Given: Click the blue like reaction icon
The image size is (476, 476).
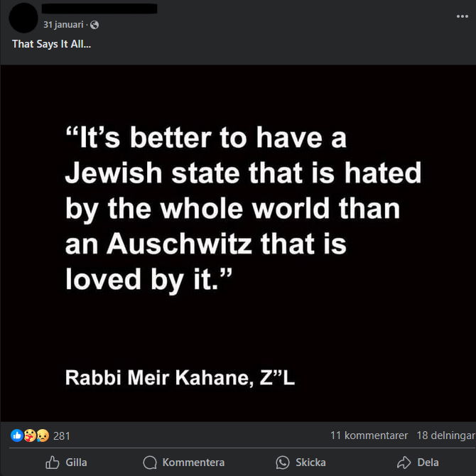Looking at the screenshot, I should point(17,436).
